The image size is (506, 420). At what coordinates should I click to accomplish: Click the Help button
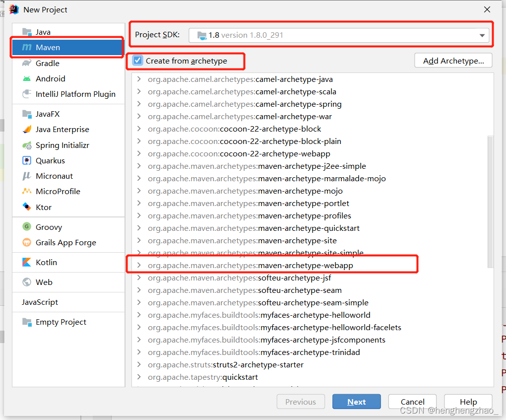pos(468,402)
